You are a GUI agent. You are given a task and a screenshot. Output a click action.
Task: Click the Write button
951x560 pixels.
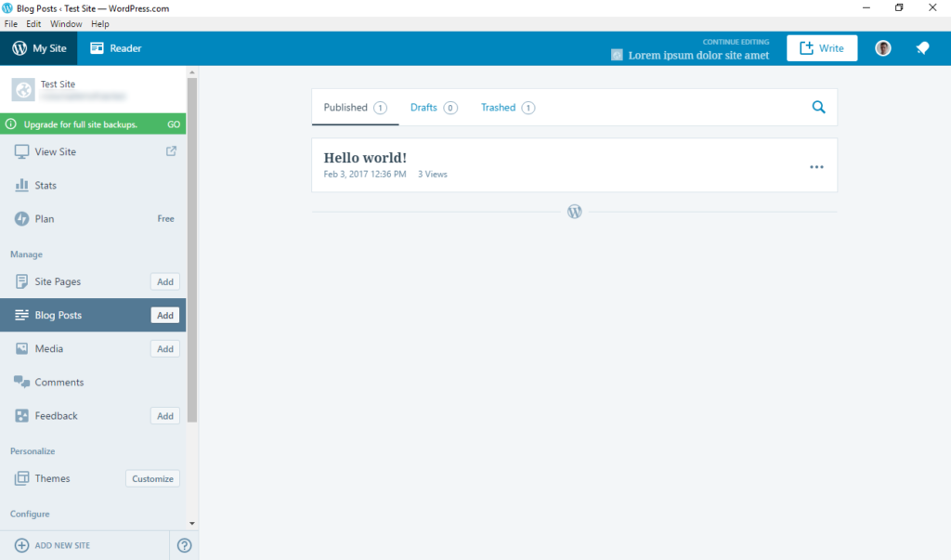click(x=822, y=47)
